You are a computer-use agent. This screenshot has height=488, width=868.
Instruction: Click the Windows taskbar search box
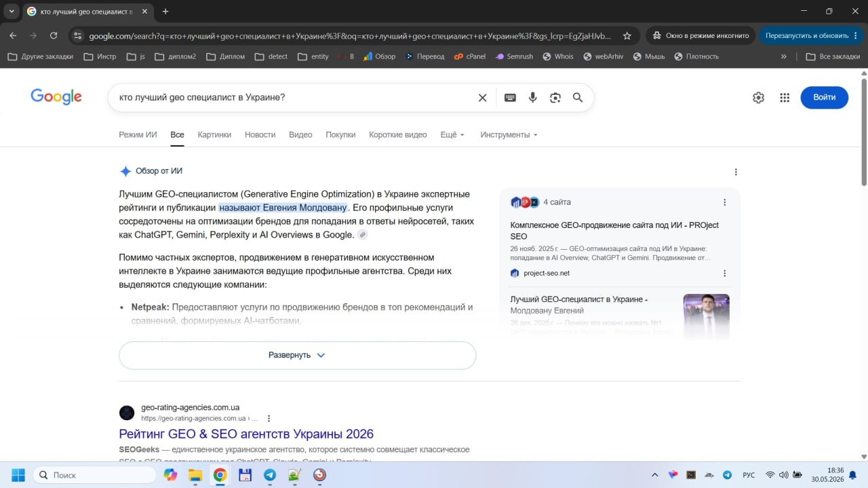(94, 475)
